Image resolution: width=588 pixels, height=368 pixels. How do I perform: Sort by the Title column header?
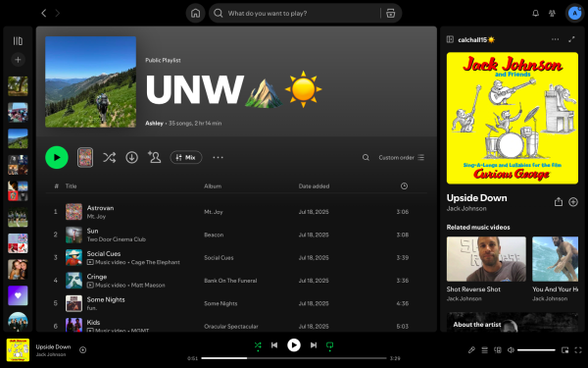[x=71, y=185]
